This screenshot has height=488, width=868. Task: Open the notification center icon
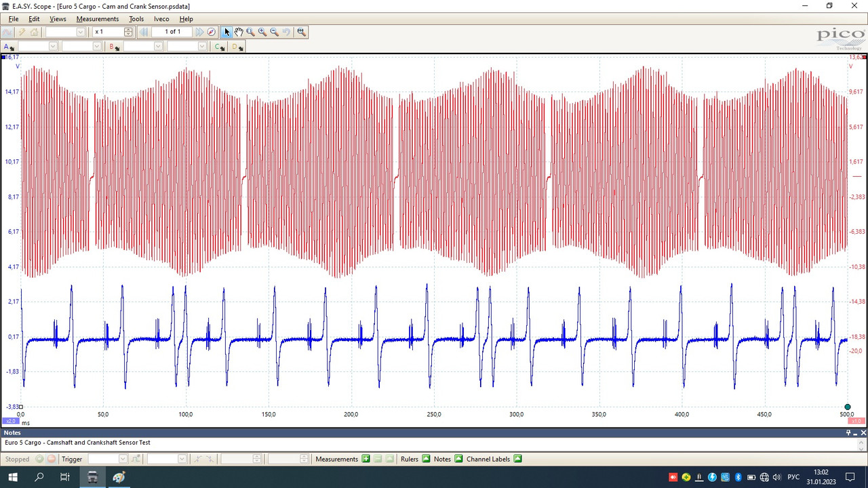tap(850, 477)
